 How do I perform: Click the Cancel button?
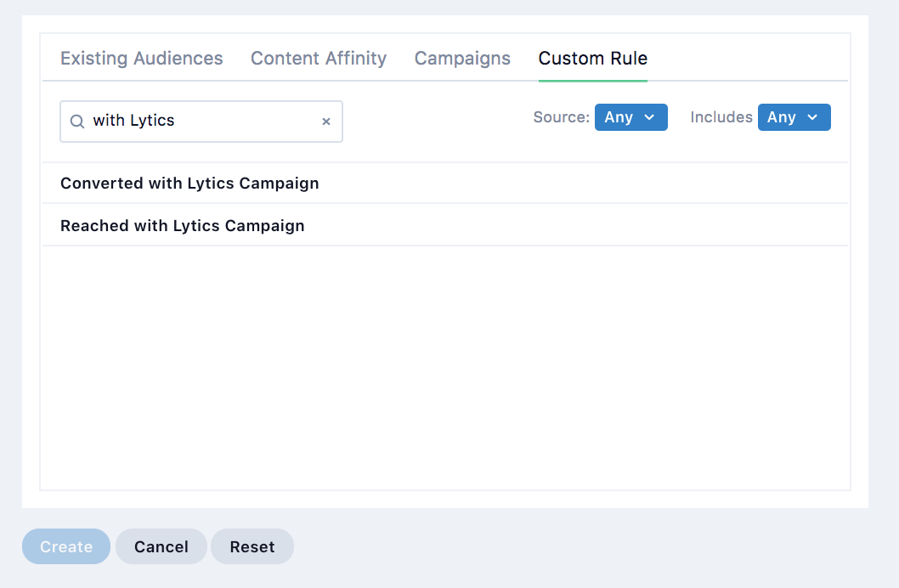(x=161, y=546)
